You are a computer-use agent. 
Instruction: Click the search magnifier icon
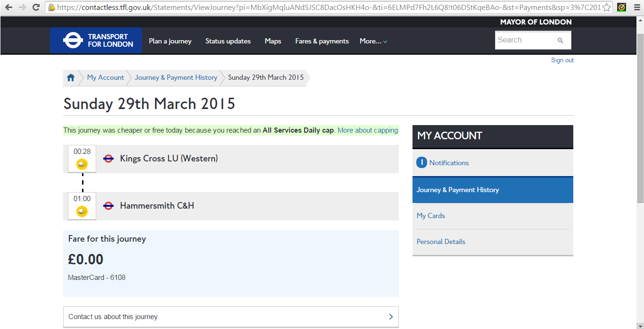(561, 41)
